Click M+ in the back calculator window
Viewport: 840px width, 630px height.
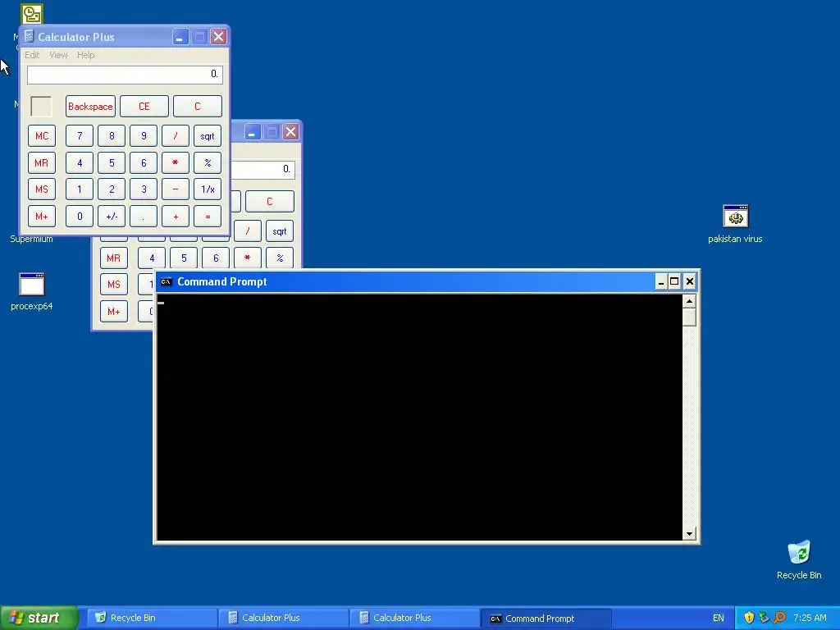click(113, 312)
